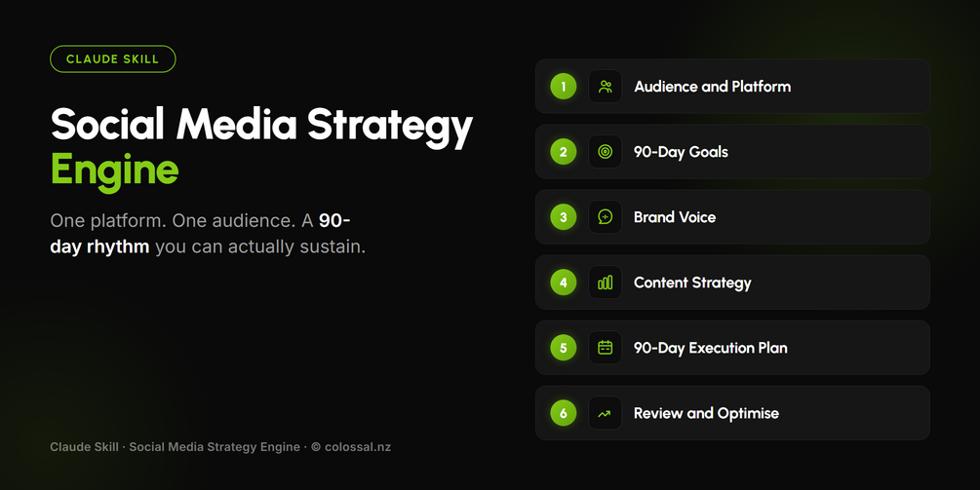Open the 90-Day Execution Plan label
Screen dimensions: 980x490
click(711, 348)
